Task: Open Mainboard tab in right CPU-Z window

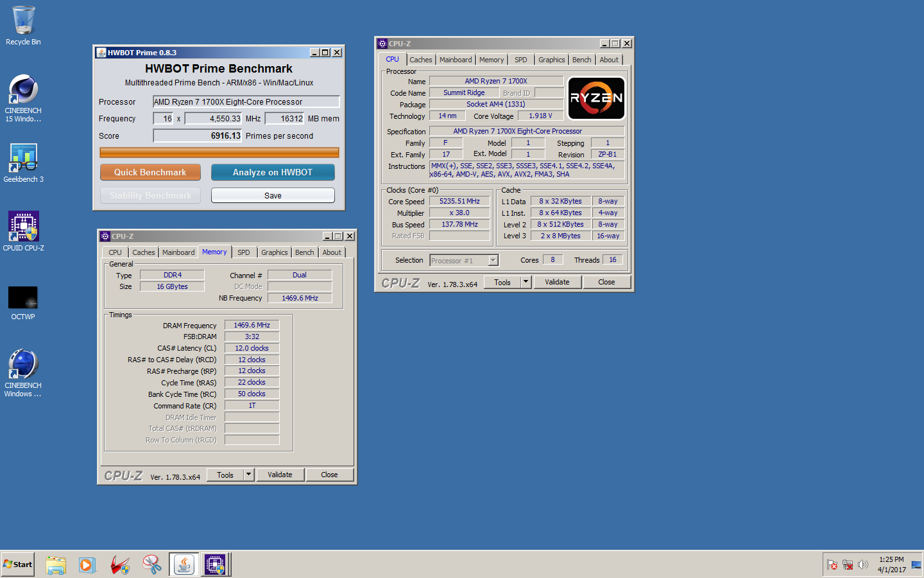Action: [456, 60]
